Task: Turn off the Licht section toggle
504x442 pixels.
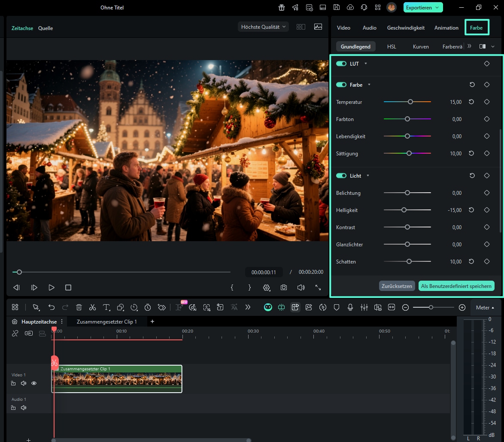Action: tap(341, 176)
